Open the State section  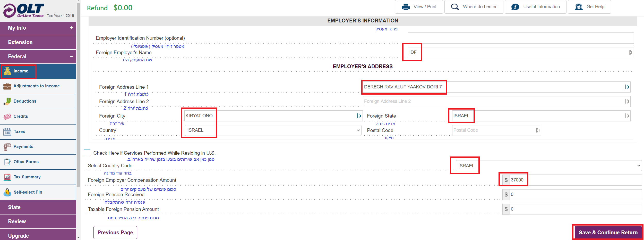[38, 207]
